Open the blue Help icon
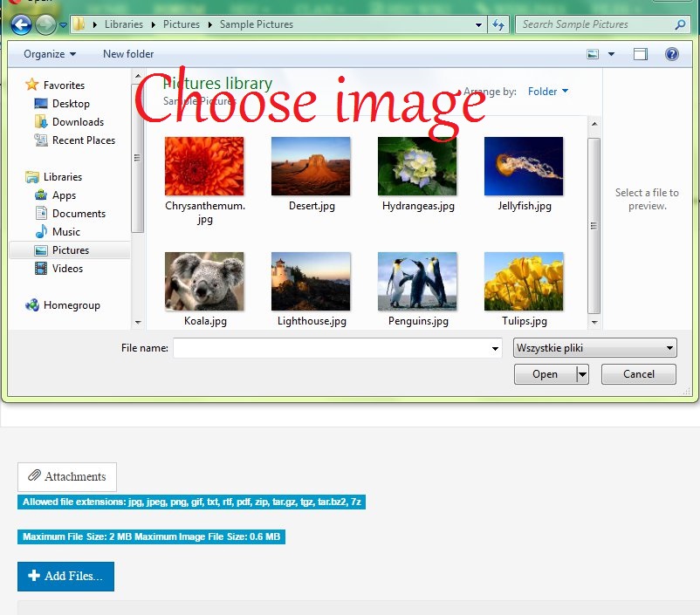This screenshot has height=615, width=700. [x=671, y=54]
